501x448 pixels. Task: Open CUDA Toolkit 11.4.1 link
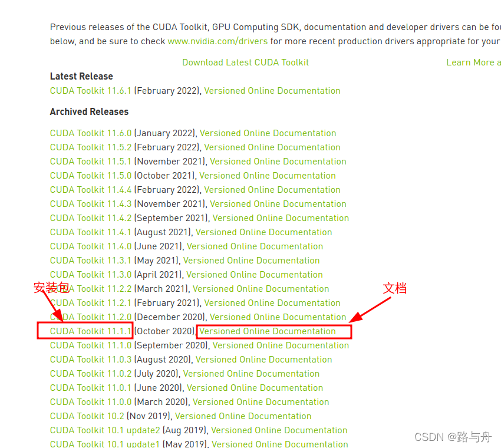point(91,232)
